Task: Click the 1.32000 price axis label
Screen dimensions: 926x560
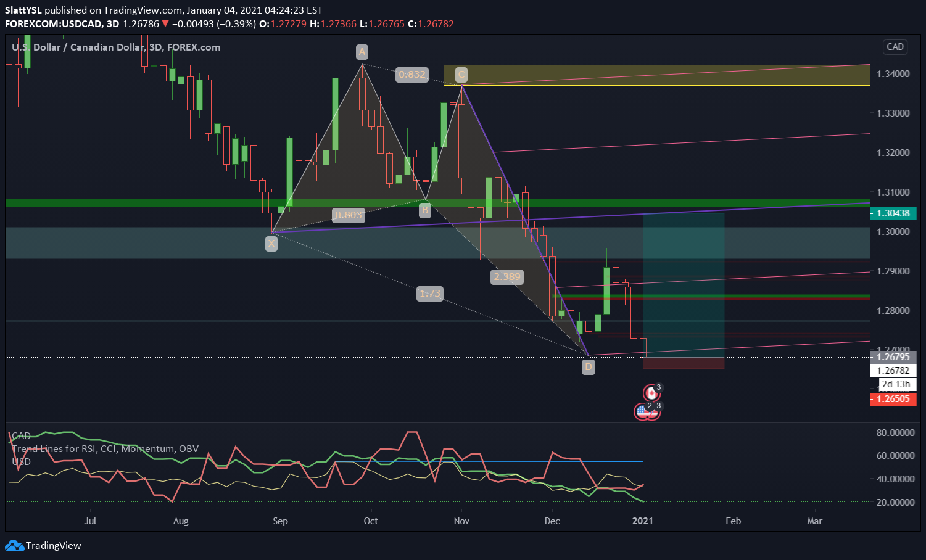Action: point(893,152)
